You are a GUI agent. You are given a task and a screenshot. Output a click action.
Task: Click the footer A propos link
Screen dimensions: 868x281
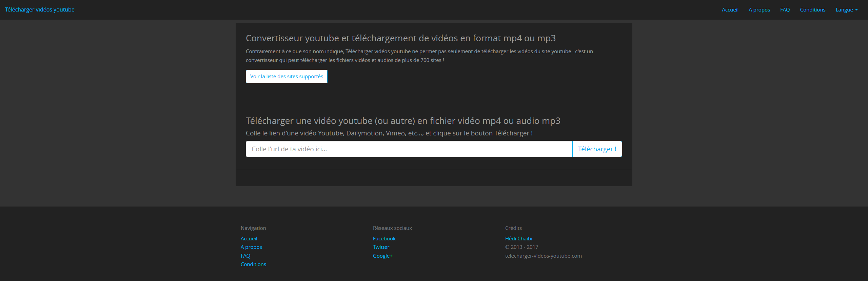point(251,247)
